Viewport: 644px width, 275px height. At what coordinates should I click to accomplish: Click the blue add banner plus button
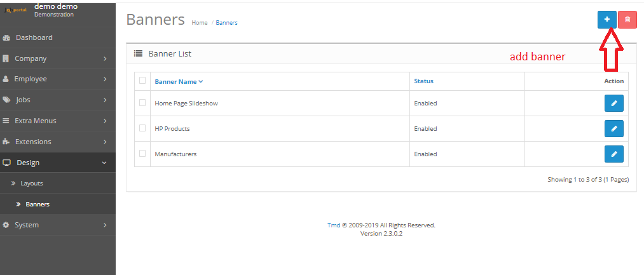(x=606, y=20)
